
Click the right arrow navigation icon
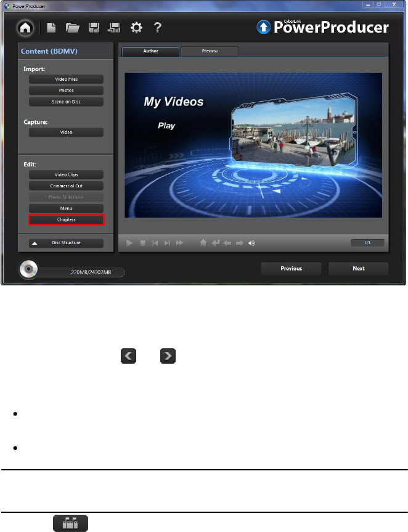[240, 243]
